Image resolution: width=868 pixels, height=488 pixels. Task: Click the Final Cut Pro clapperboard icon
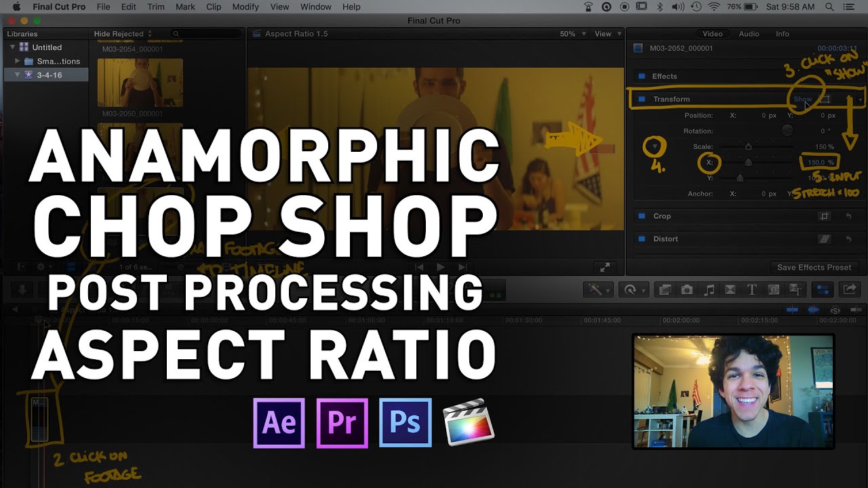[469, 422]
